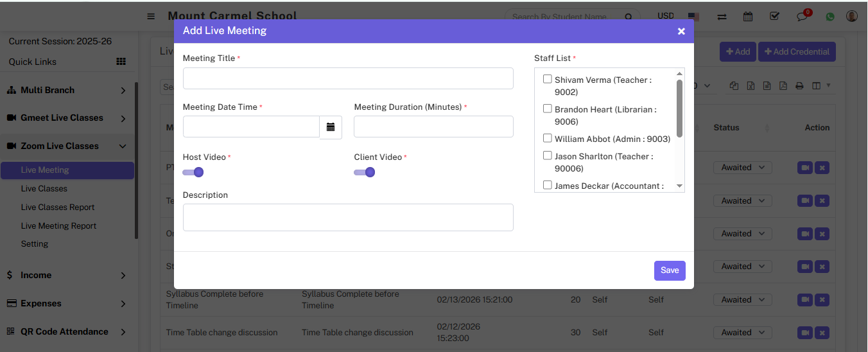Click the hamburger menu icon
Image resolution: width=868 pixels, height=352 pixels.
click(x=151, y=17)
